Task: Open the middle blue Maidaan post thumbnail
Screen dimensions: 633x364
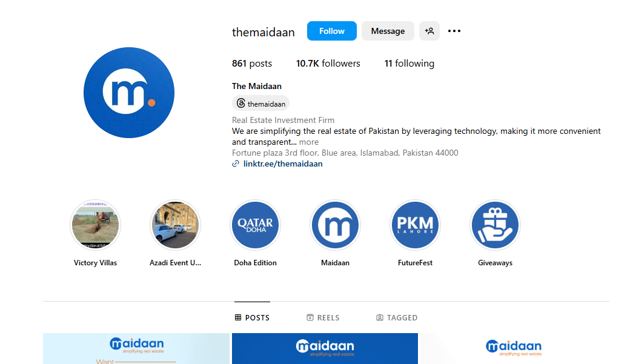Action: pyautogui.click(x=325, y=349)
